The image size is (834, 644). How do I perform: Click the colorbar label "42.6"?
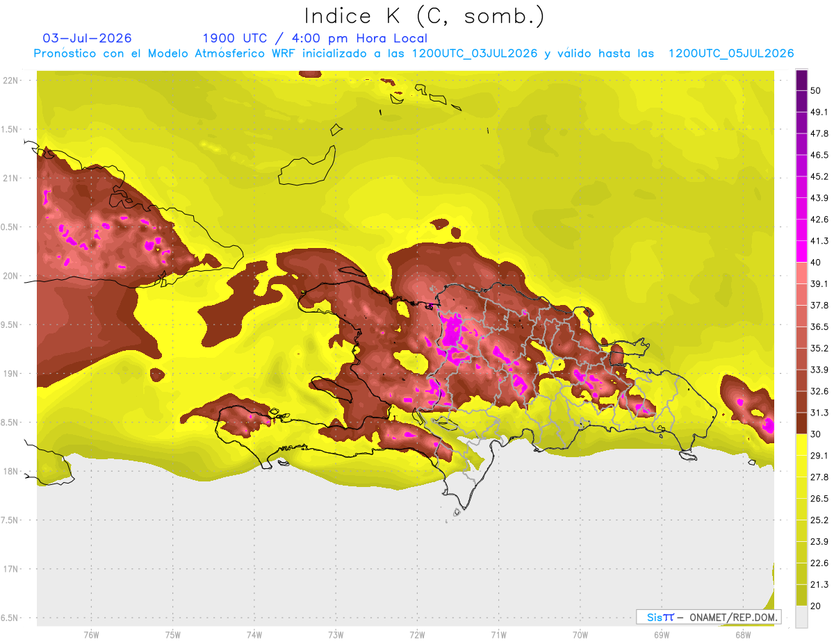click(x=819, y=220)
